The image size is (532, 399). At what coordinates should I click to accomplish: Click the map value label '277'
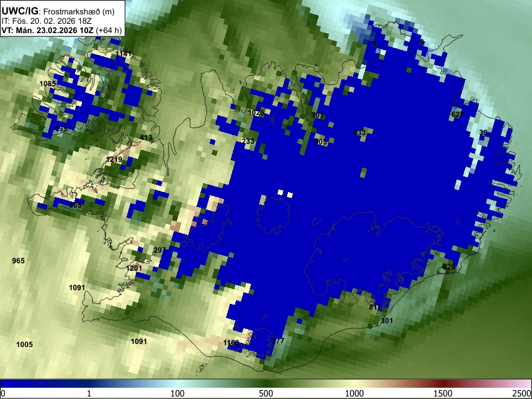pos(279,341)
